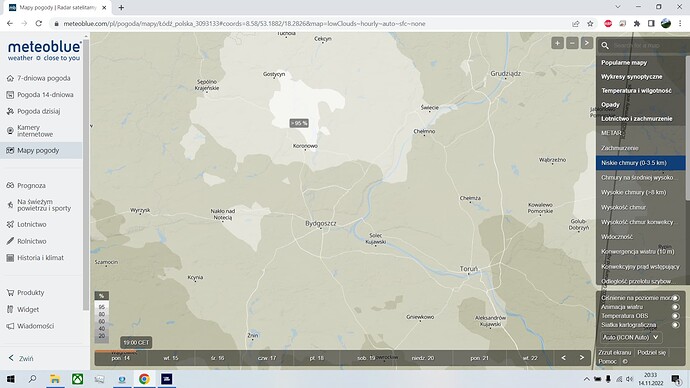The width and height of the screenshot is (690, 388).
Task: Click the Rolnictwo sidebar icon
Action: pos(10,241)
